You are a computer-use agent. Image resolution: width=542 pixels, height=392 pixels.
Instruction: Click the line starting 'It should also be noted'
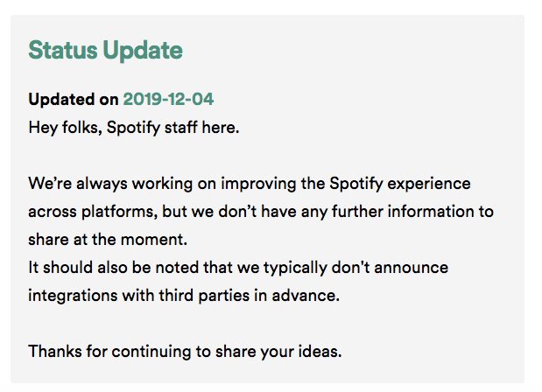238,268
